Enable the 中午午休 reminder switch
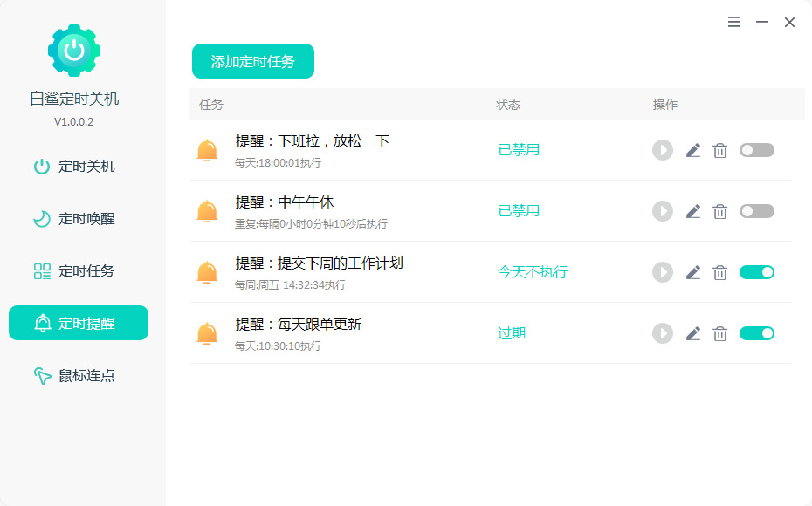 pos(756,211)
